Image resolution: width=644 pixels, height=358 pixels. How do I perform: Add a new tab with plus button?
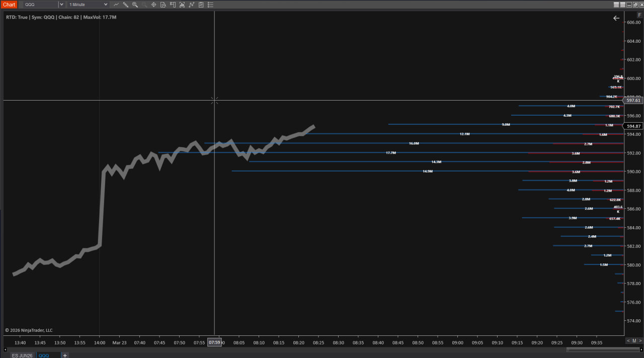(x=64, y=355)
